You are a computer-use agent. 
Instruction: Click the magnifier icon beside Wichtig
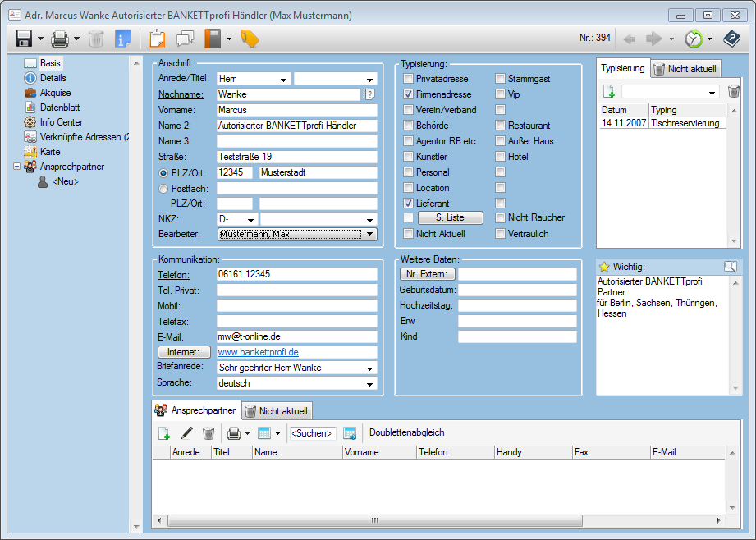tap(730, 267)
